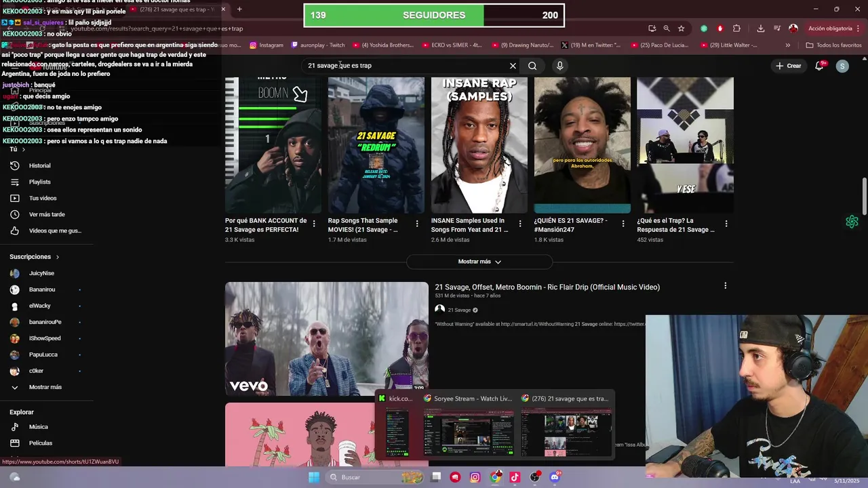Click the YouTube search magnifier button

tap(532, 66)
